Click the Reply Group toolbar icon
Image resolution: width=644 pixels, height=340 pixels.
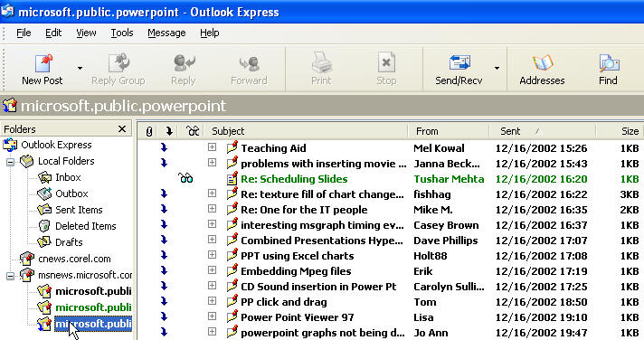118,62
